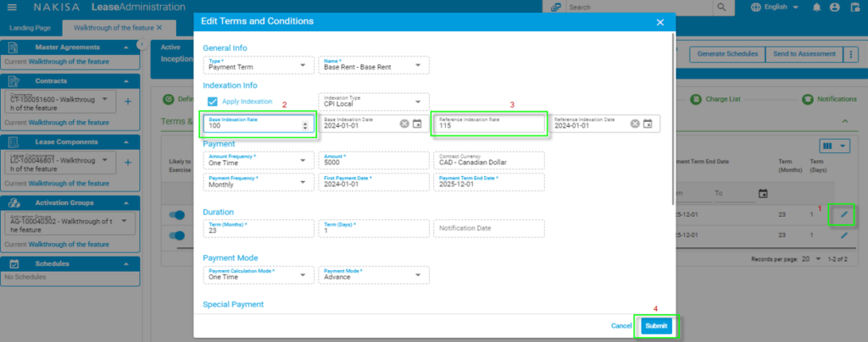Click the notifications bell icon

tap(816, 8)
